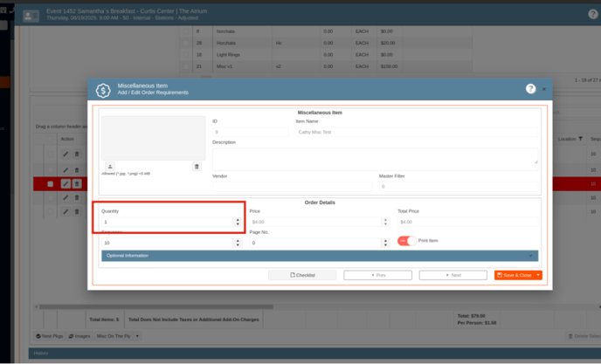Image resolution: width=601 pixels, height=364 pixels.
Task: Open help in the Miscellaneous Item dialog
Action: click(x=530, y=89)
